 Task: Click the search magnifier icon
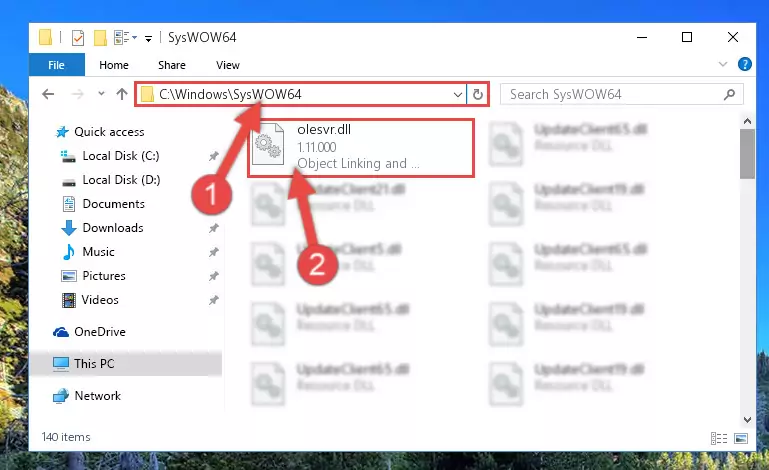coord(729,94)
